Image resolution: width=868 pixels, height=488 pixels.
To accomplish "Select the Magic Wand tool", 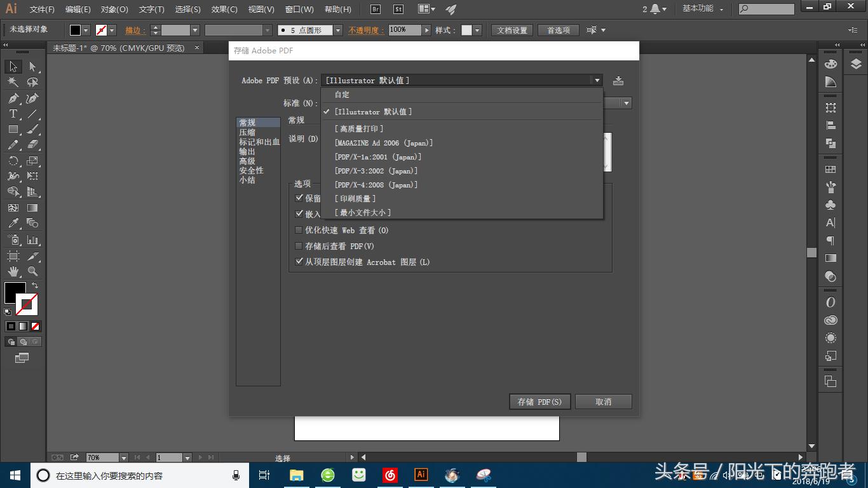I will (x=13, y=83).
